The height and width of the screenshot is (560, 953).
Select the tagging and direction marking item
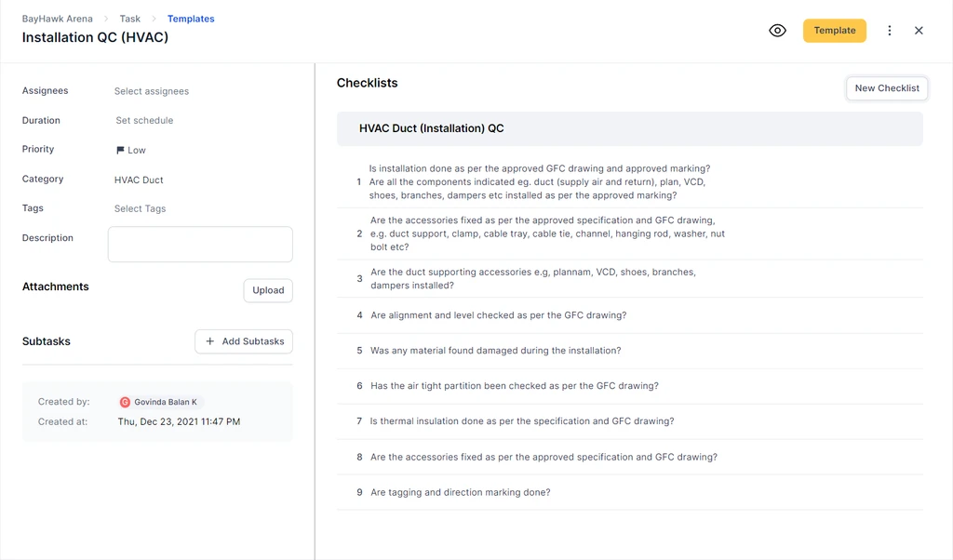click(460, 492)
